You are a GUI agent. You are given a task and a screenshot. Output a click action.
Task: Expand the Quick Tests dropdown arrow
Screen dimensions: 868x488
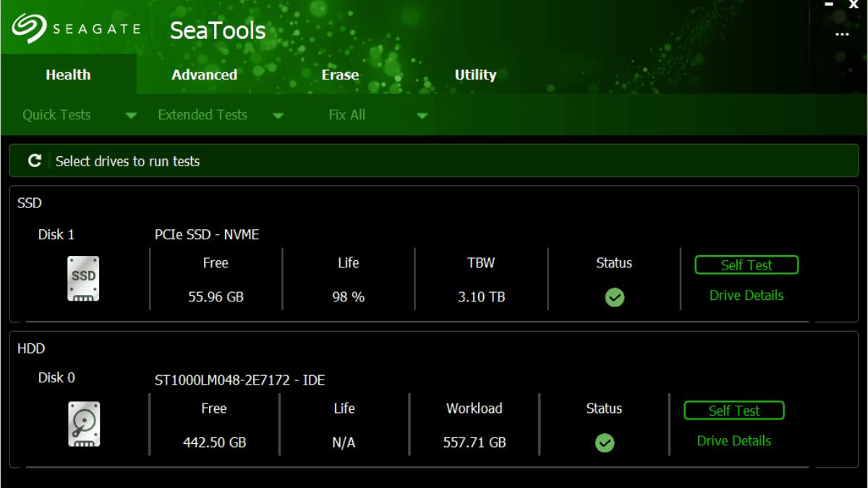coord(131,116)
